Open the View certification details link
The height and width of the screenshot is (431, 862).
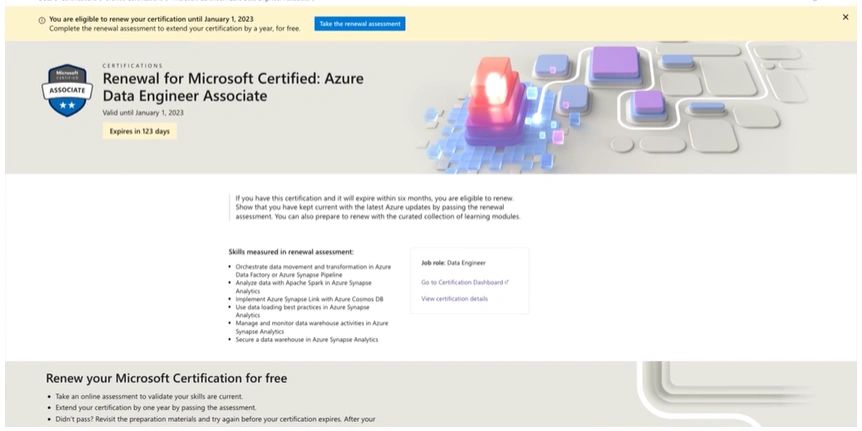pos(454,299)
